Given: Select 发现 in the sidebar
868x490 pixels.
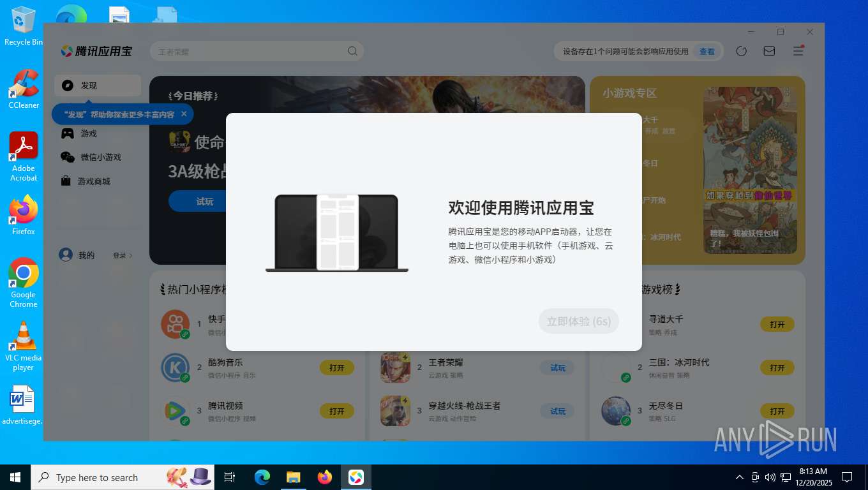Looking at the screenshot, I should [98, 85].
